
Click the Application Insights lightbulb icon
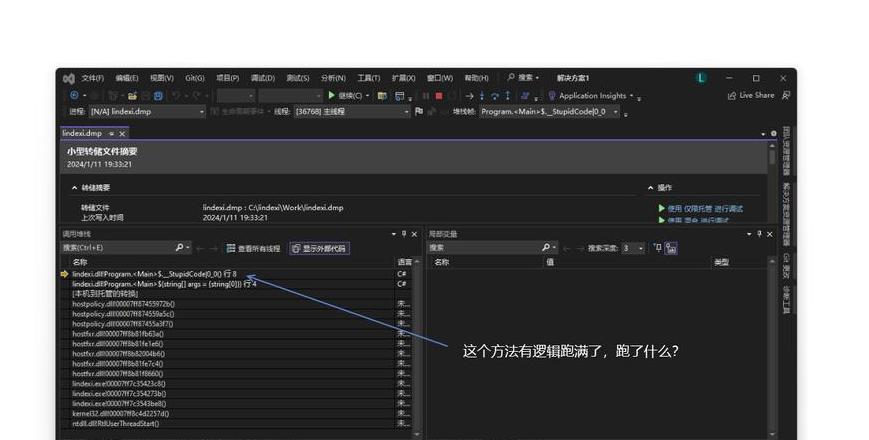tap(551, 96)
